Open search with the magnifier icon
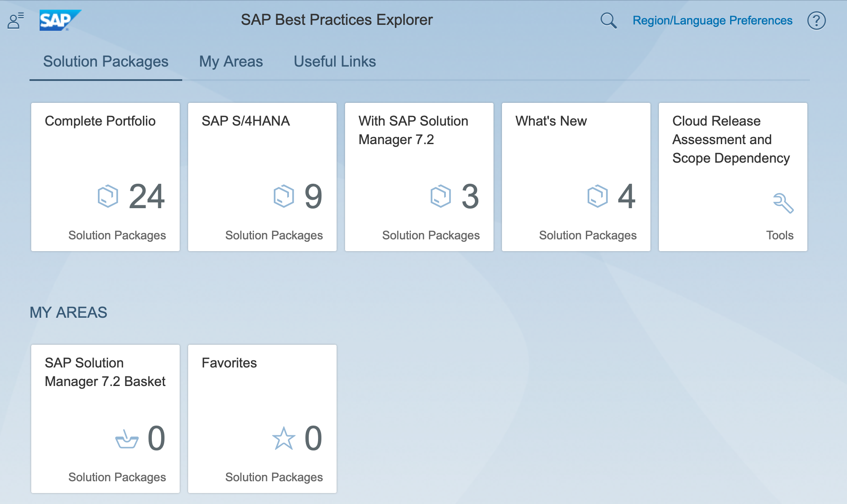 pos(608,21)
